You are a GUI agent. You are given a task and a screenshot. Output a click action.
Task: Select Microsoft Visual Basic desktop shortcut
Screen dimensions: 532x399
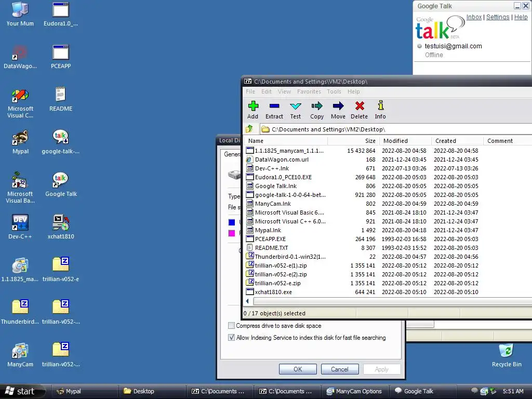click(x=20, y=188)
